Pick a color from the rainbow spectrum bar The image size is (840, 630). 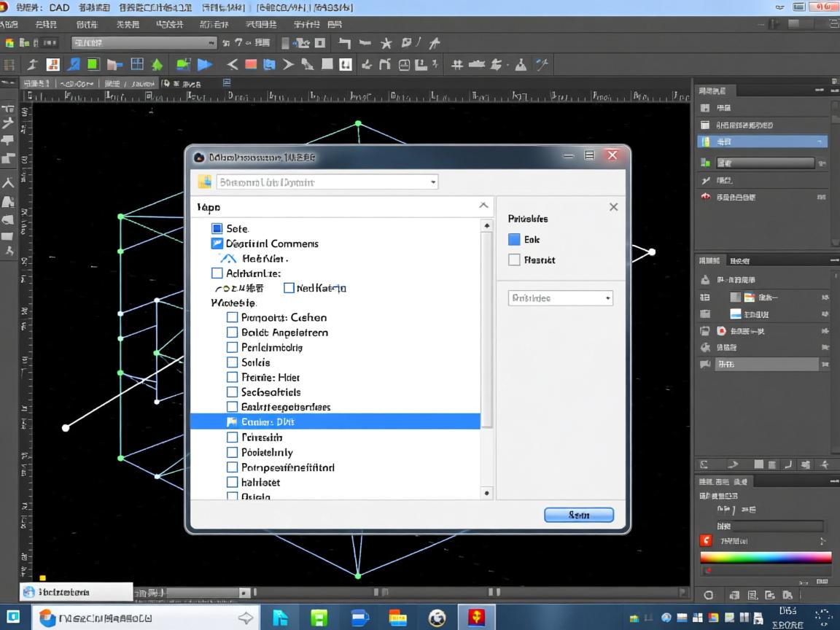765,557
